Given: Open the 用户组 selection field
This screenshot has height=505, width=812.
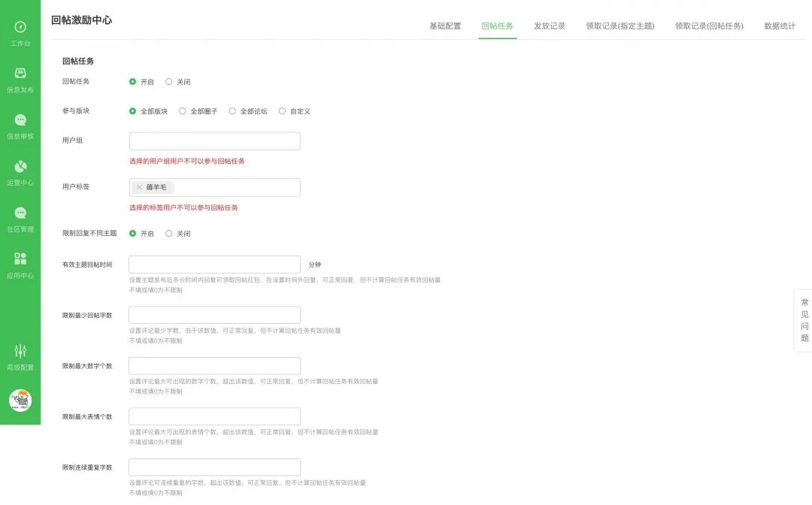Looking at the screenshot, I should (214, 141).
